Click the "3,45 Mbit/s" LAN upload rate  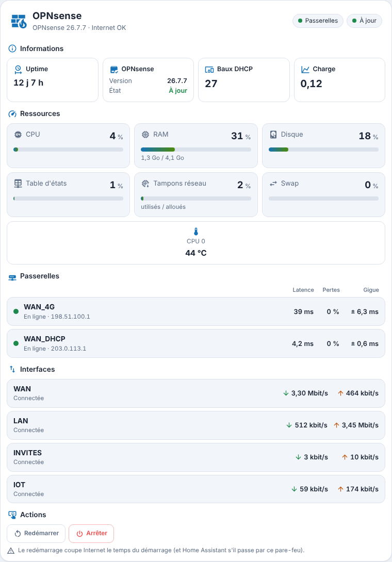click(x=360, y=425)
